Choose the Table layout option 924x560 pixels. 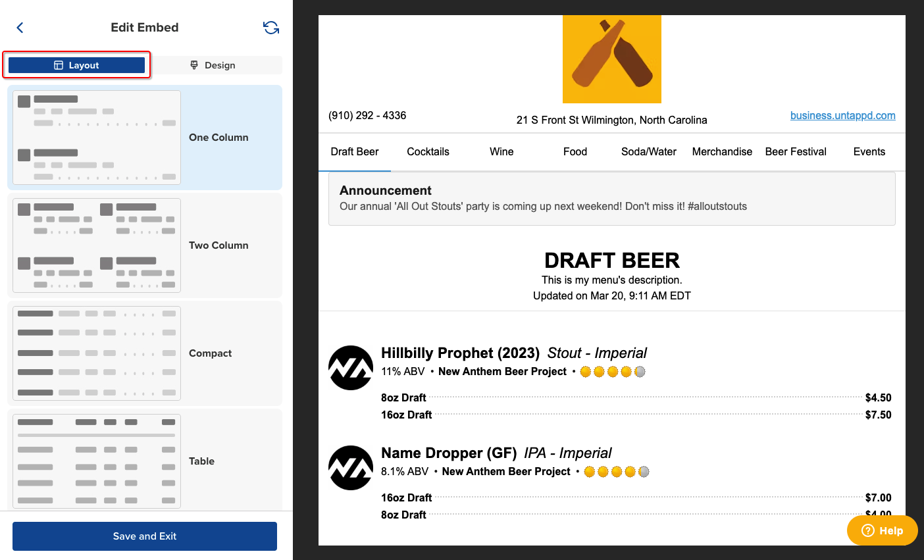(x=145, y=460)
